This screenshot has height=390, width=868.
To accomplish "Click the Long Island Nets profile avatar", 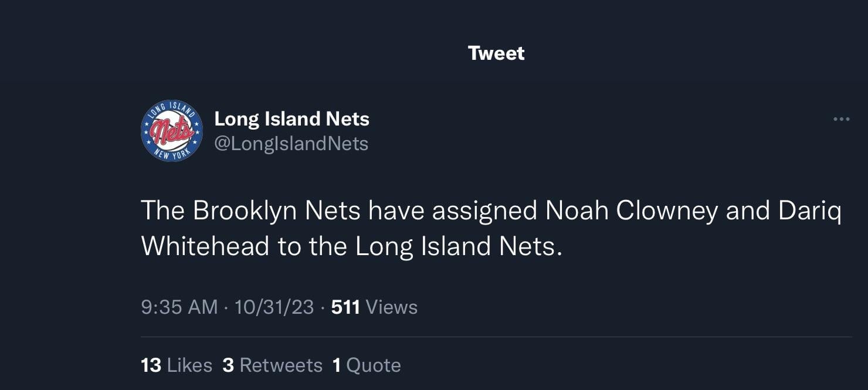I will click(x=172, y=131).
